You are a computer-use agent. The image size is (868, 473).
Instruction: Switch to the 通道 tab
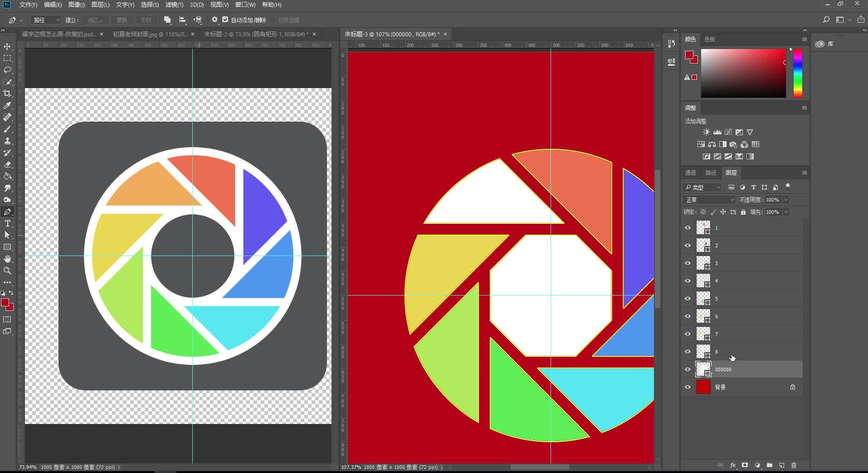tap(690, 172)
